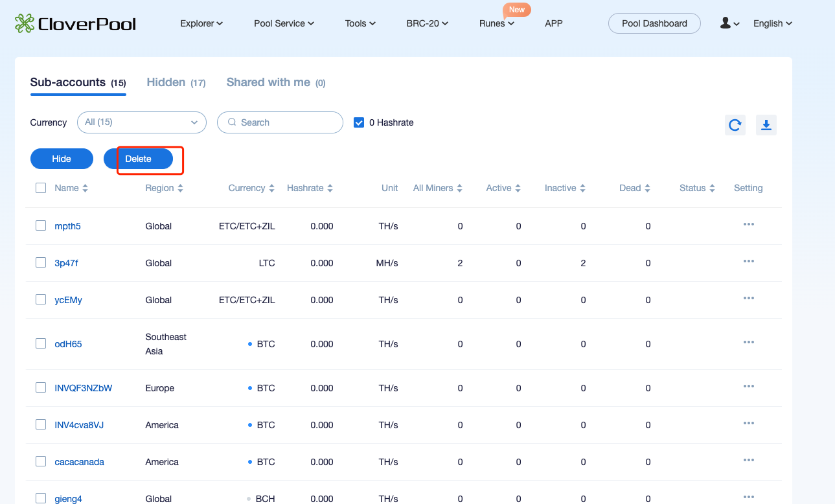Sort by Region column arrows

[x=180, y=188]
